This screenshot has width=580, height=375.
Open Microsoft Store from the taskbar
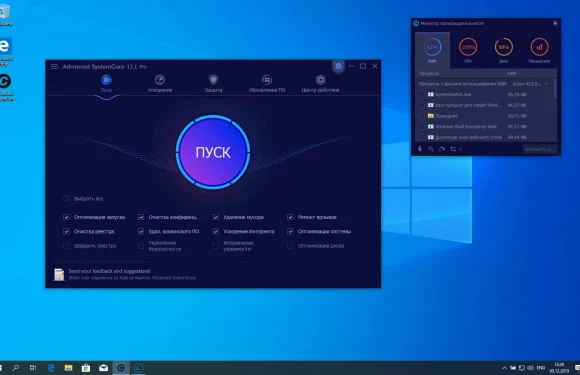pos(86,368)
